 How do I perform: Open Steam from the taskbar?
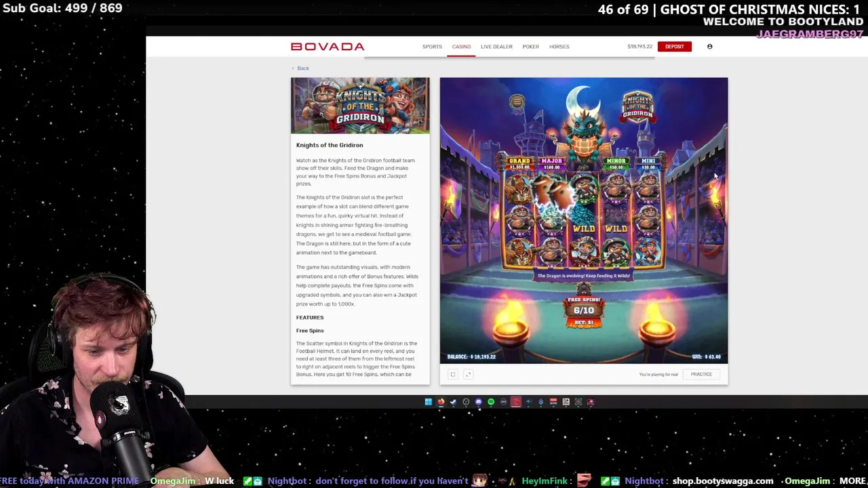pos(453,402)
